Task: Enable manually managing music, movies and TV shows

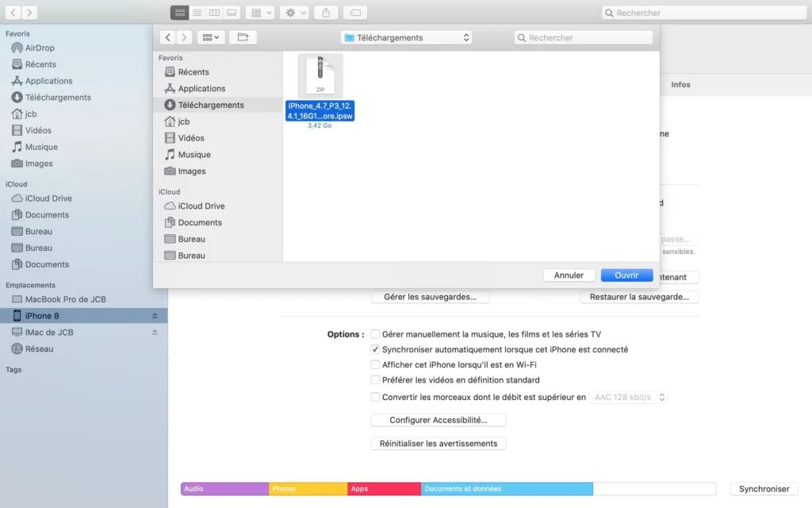Action: (374, 334)
